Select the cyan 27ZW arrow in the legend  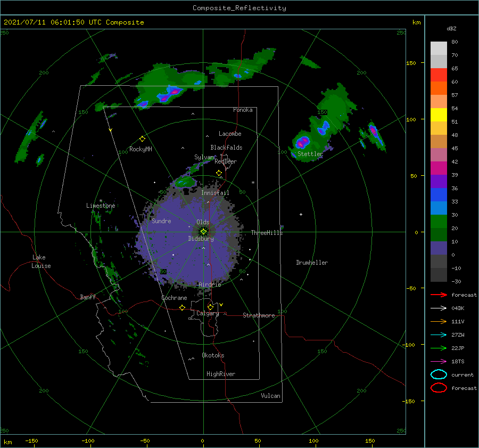[439, 335]
